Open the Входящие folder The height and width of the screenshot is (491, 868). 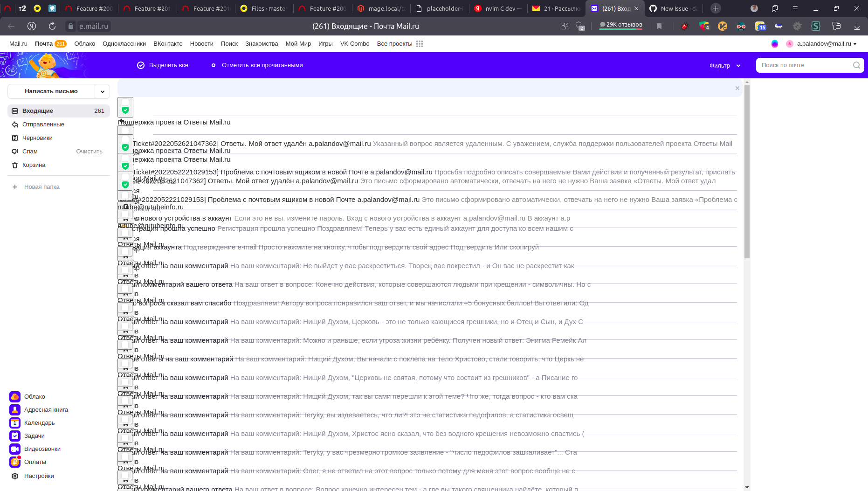59,111
